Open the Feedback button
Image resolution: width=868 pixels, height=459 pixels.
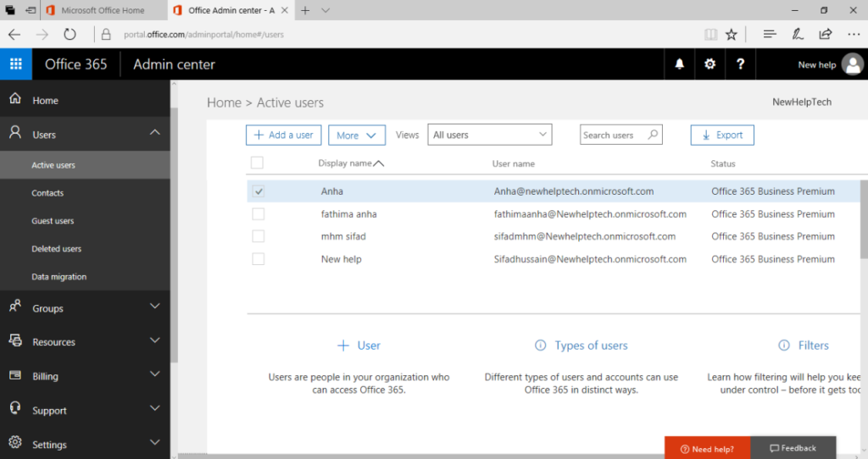pyautogui.click(x=793, y=449)
